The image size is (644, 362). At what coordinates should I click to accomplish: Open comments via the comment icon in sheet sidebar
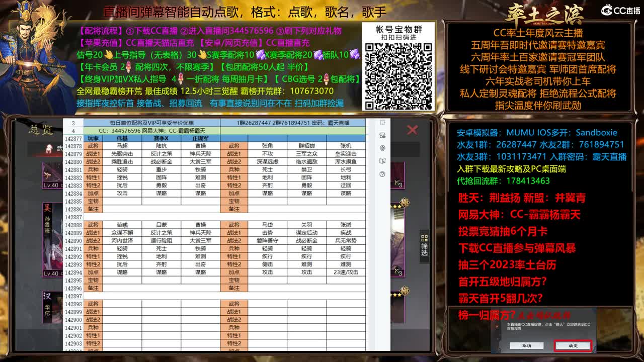[383, 122]
